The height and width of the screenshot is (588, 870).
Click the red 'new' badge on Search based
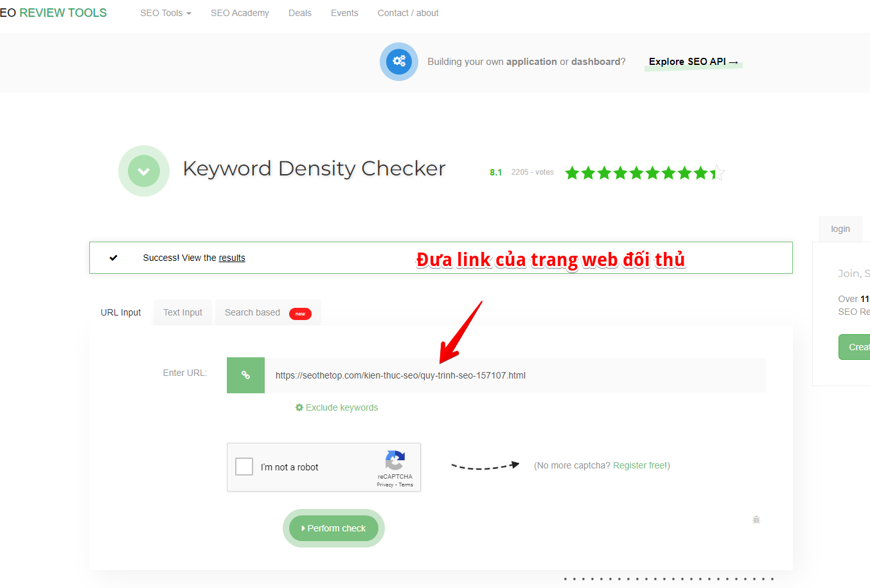300,313
